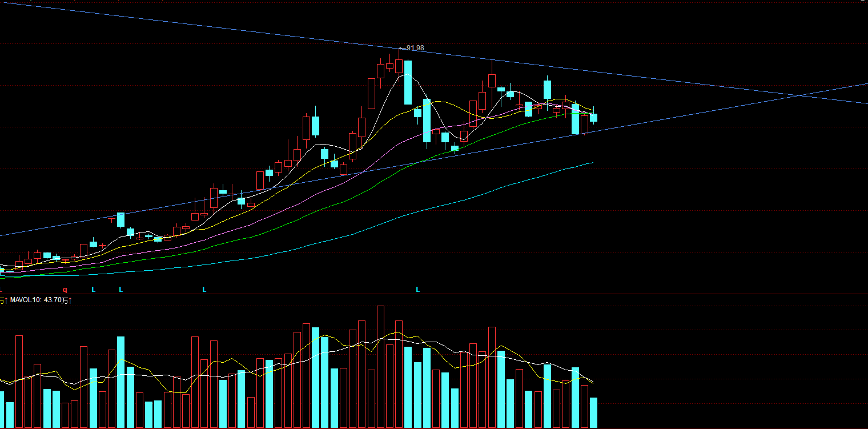Select the L marker nearest the q marker
The height and width of the screenshot is (429, 868).
pos(94,290)
